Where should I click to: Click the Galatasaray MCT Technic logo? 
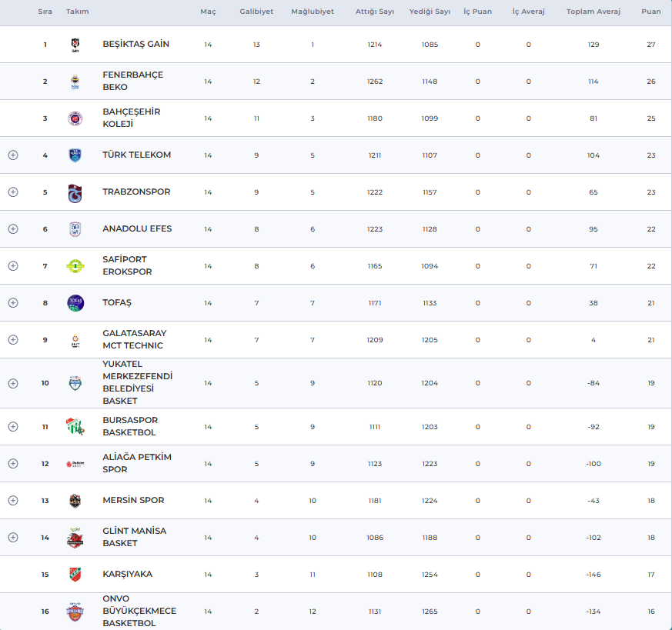(75, 340)
